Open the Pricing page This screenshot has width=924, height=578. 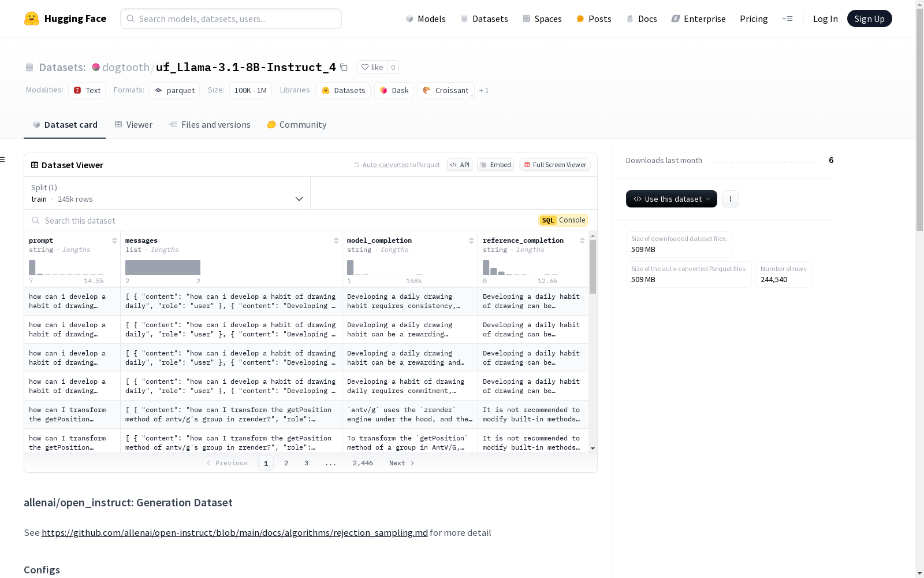coord(754,18)
